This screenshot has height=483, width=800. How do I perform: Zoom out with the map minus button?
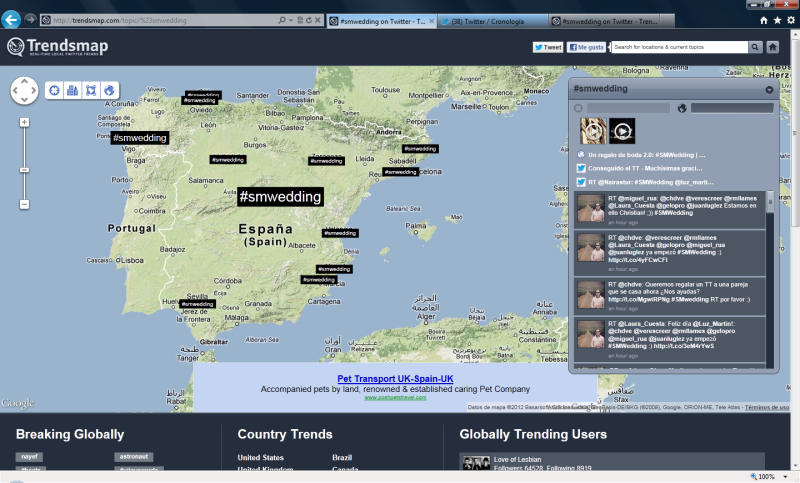[x=24, y=205]
